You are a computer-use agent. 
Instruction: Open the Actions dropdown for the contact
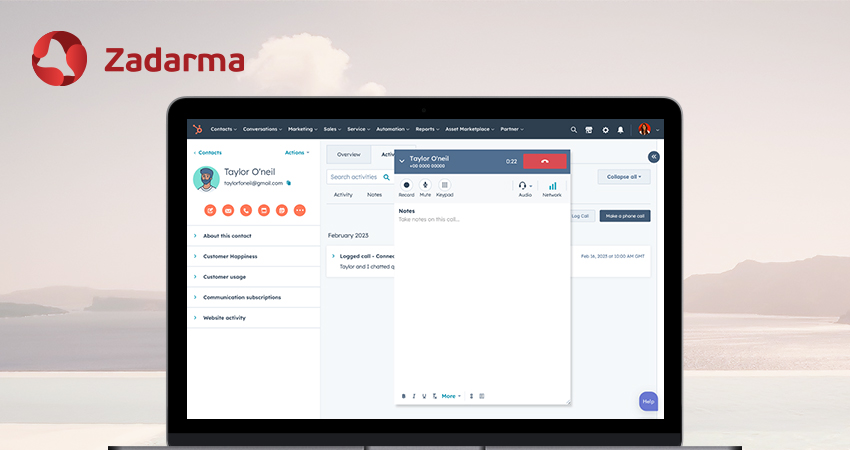click(x=297, y=153)
